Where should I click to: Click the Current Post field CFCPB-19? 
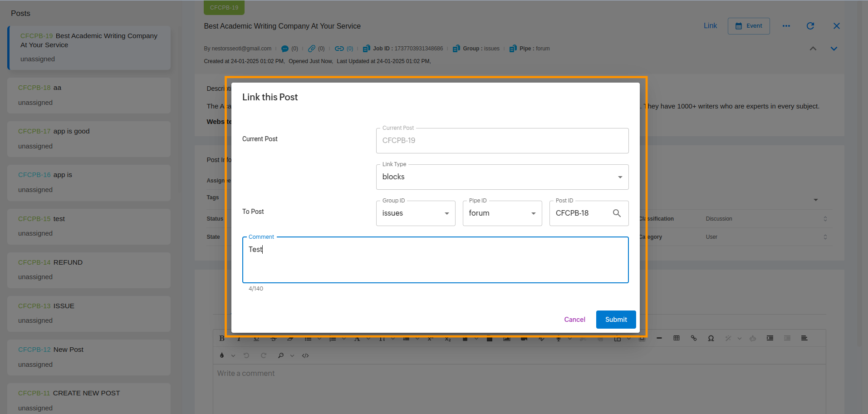pos(502,141)
